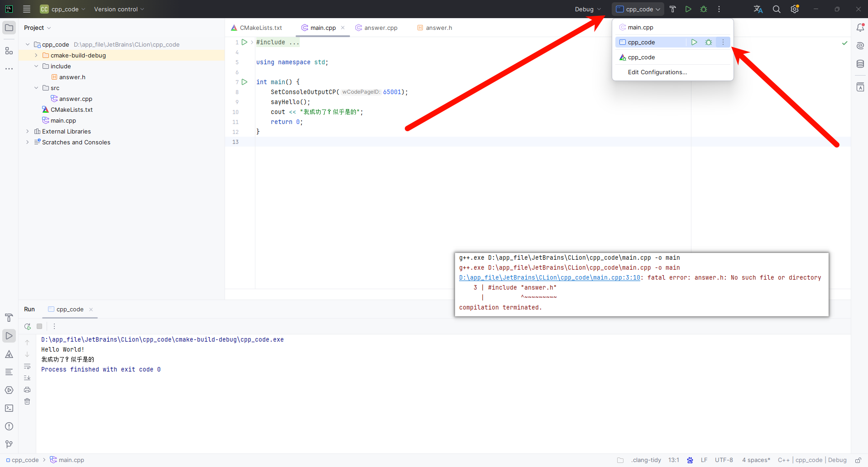Open the Terminal tool window icon
868x467 pixels.
(x=9, y=408)
